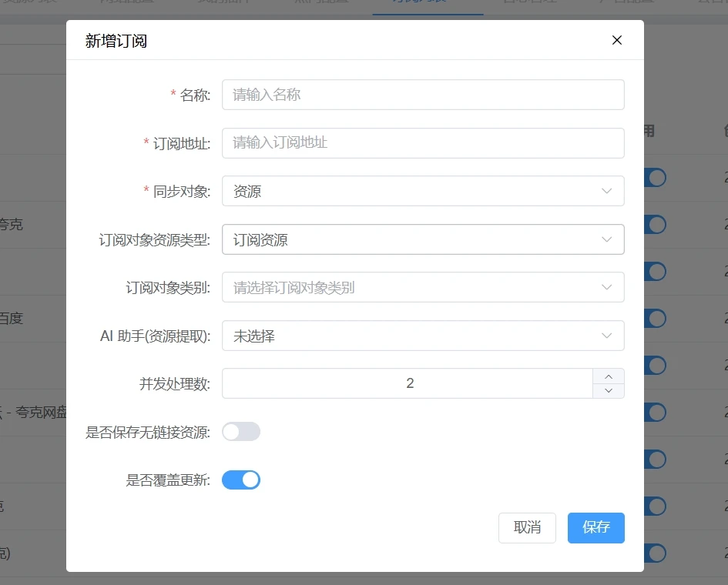The height and width of the screenshot is (585, 728).
Task: Open the 同步对象 dropdown
Action: click(422, 192)
